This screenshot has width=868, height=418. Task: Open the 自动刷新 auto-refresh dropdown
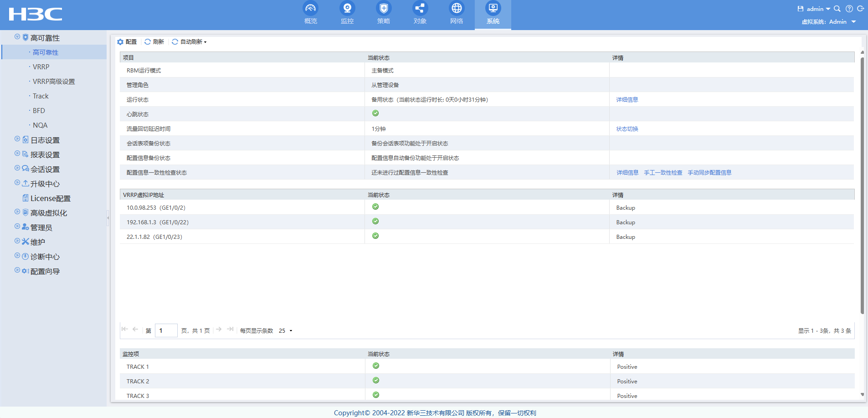(x=189, y=42)
